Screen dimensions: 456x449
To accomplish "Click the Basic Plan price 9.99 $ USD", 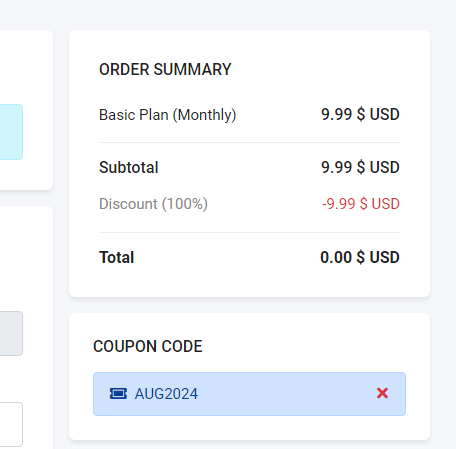I will [360, 114].
